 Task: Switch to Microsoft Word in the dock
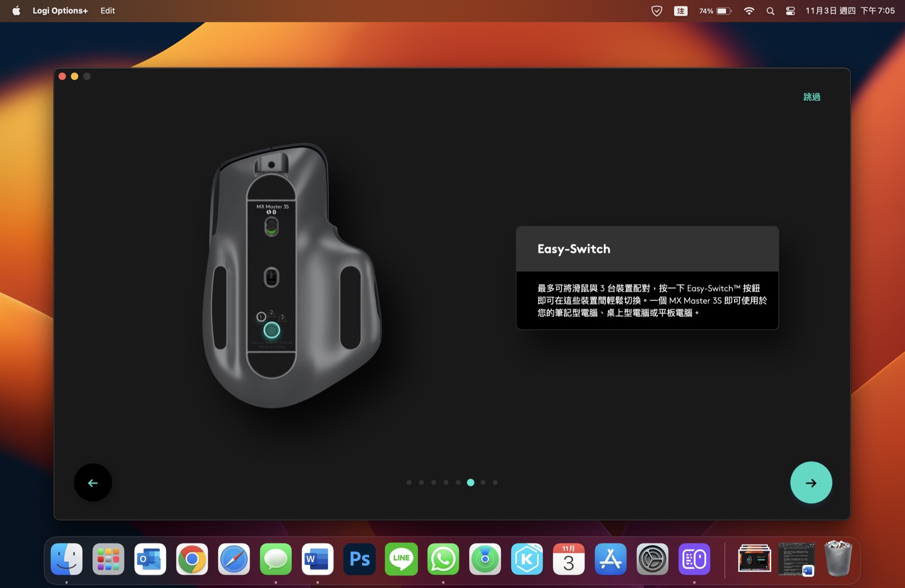coord(318,559)
